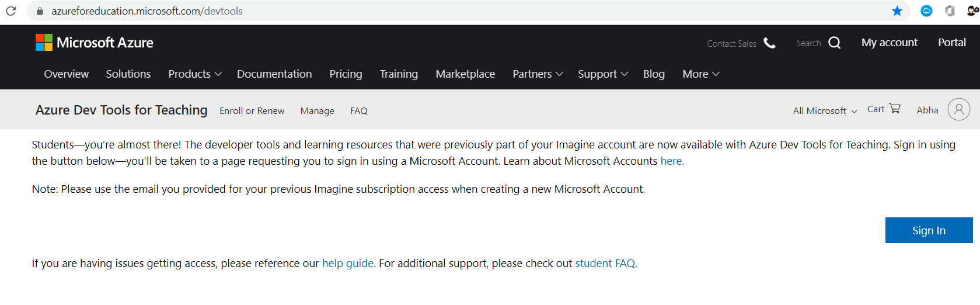The height and width of the screenshot is (305, 980).
Task: Open the Documentation menu item
Action: [x=274, y=74]
